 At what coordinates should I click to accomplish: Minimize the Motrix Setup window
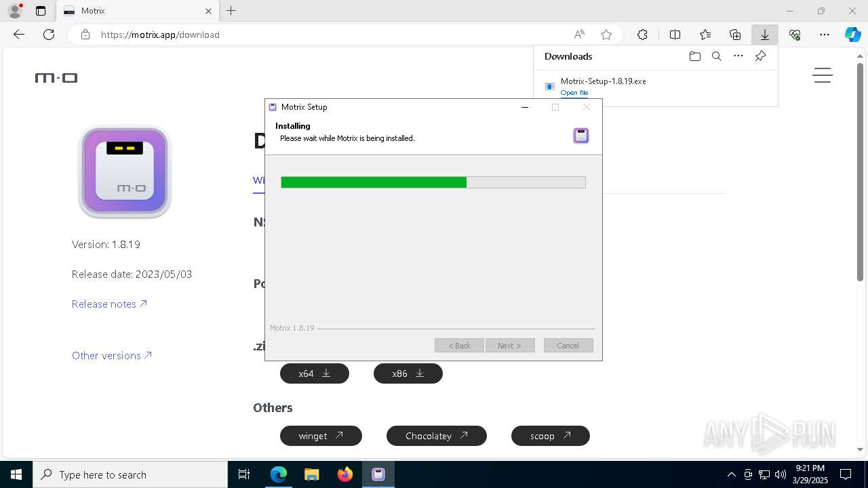(525, 107)
